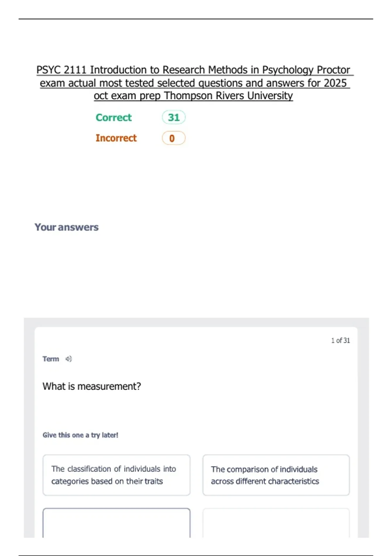Choose the answer about classification of individuals

tap(116, 475)
